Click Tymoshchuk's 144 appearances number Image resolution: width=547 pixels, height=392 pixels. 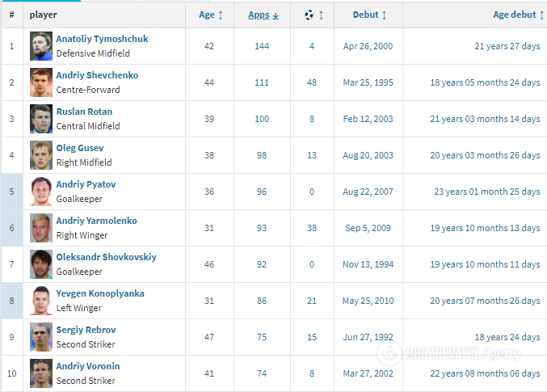pos(262,46)
